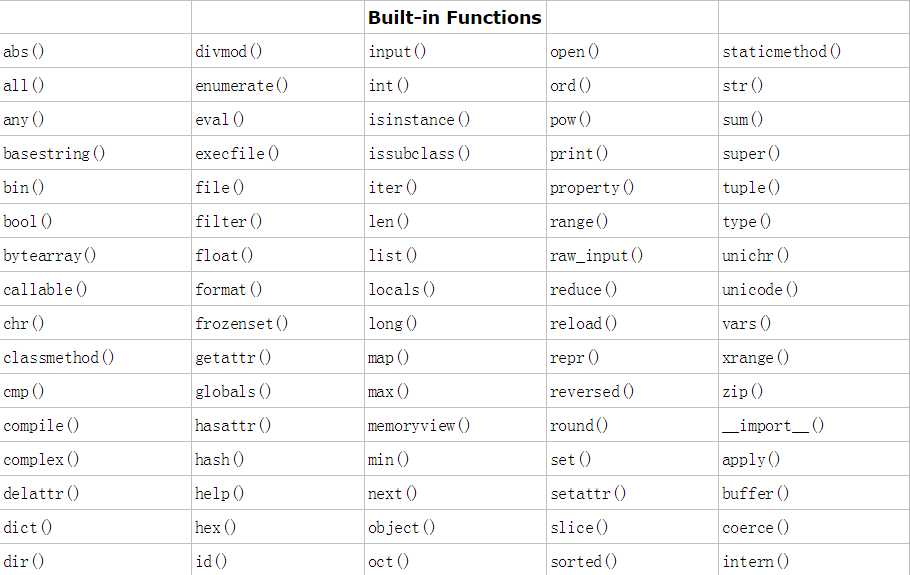Screen dimensions: 910x575
Task: Open the issubclass() entry
Action: [x=419, y=154]
